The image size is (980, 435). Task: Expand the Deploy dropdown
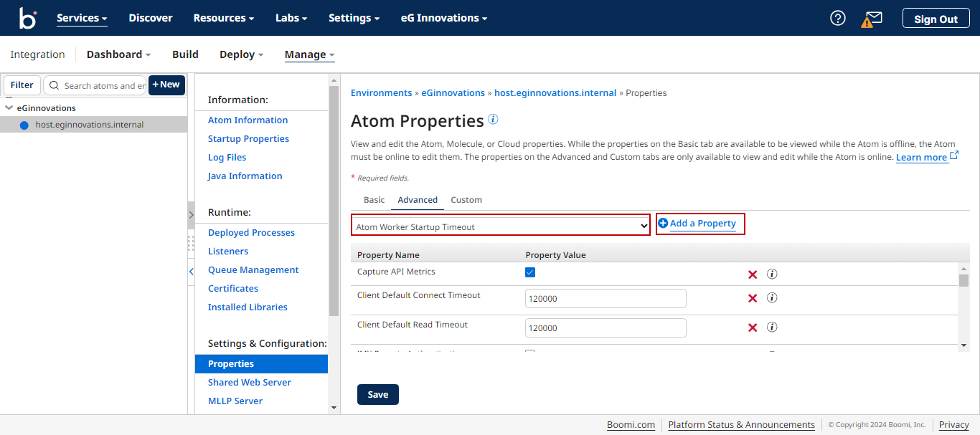point(242,54)
